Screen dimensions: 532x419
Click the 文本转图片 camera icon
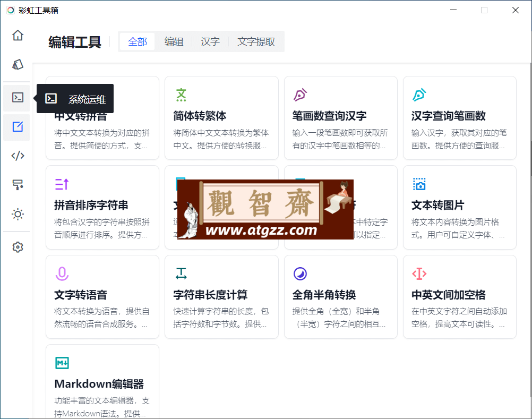(x=419, y=184)
